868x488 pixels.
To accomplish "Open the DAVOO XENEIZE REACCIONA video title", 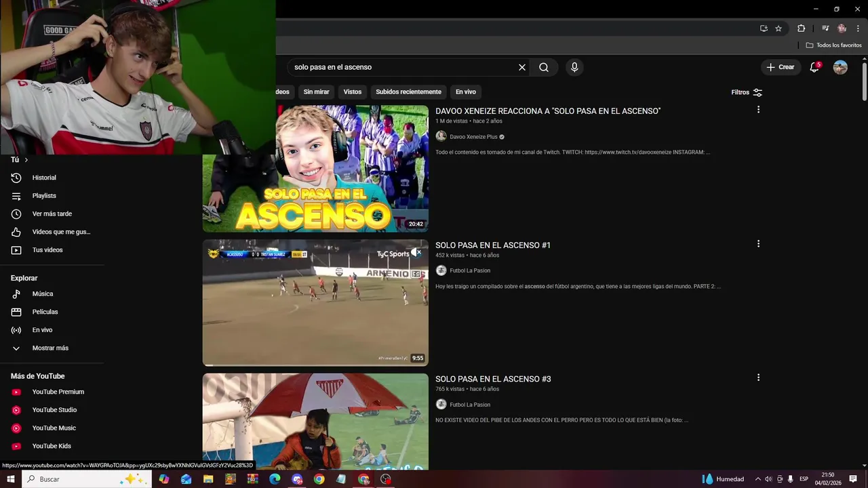I will tap(548, 111).
